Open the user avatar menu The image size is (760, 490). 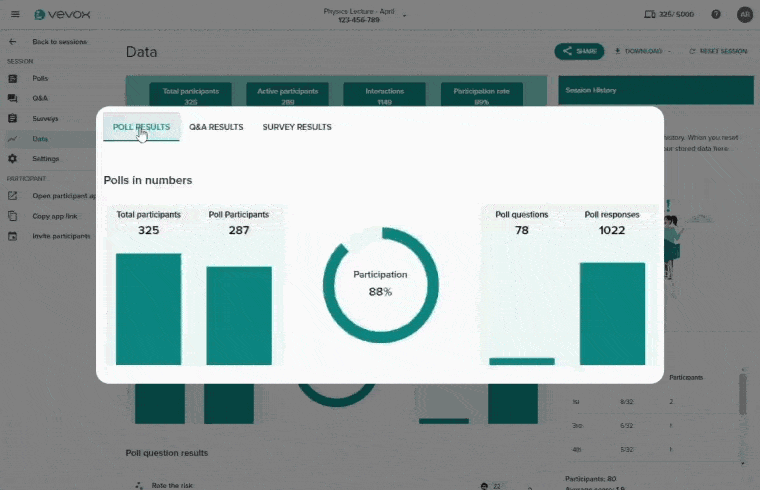tap(744, 14)
